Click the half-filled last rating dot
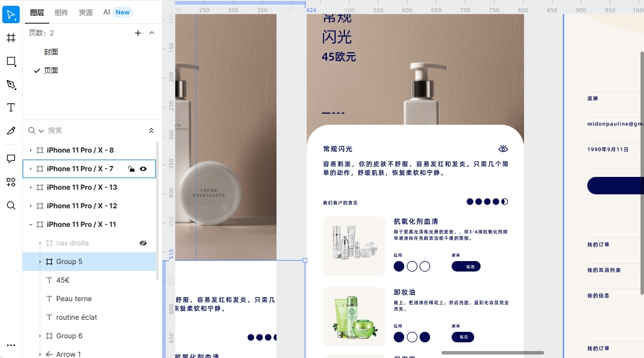The image size is (644, 358). 505,202
